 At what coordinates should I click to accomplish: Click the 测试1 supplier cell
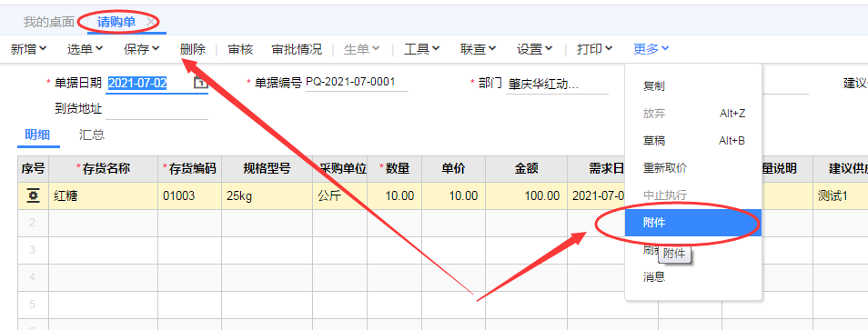tap(841, 195)
